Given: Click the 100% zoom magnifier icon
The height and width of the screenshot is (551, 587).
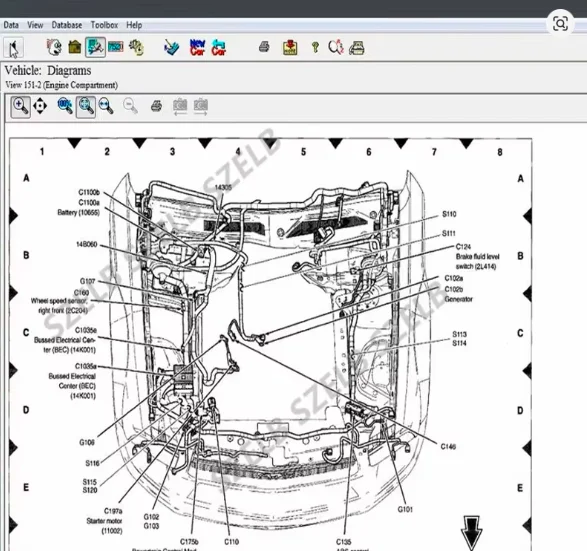Looking at the screenshot, I should [x=65, y=106].
